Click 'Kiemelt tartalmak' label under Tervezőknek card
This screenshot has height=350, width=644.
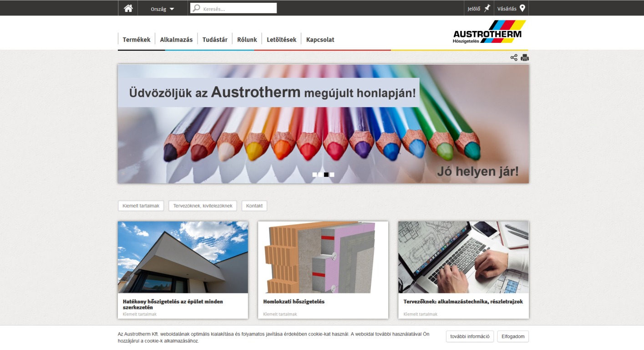pyautogui.click(x=420, y=314)
